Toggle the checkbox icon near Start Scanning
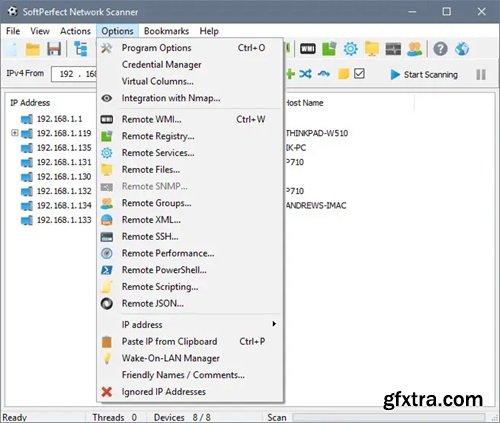The width and height of the screenshot is (500, 423). 359,74
